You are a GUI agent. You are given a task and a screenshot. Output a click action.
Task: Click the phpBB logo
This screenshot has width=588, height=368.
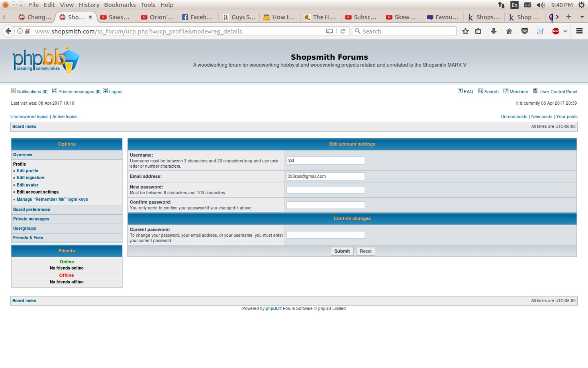pyautogui.click(x=46, y=60)
